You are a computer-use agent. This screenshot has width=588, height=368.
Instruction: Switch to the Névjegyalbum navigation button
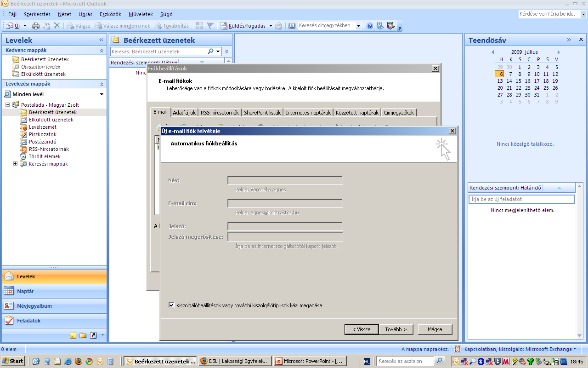[x=54, y=306]
